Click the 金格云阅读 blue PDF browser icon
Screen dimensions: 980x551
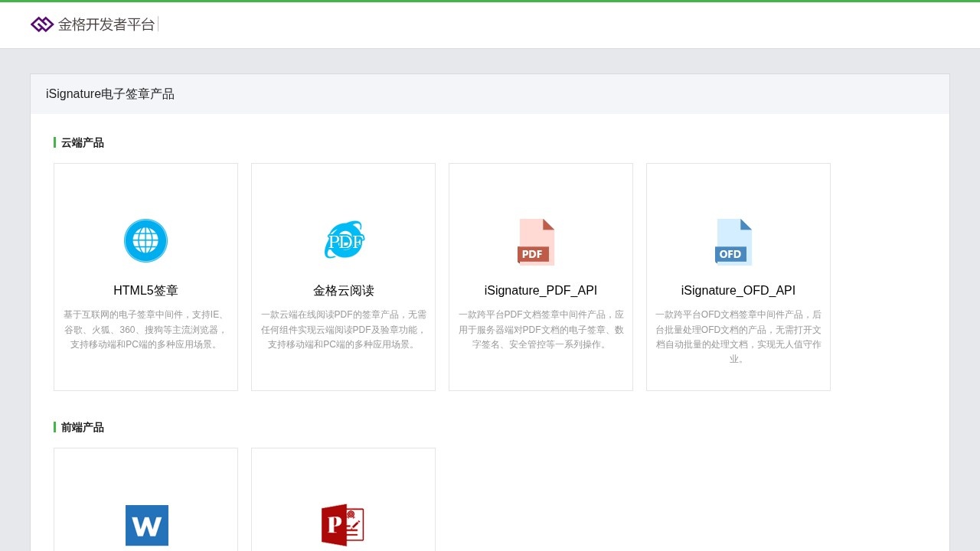click(344, 240)
